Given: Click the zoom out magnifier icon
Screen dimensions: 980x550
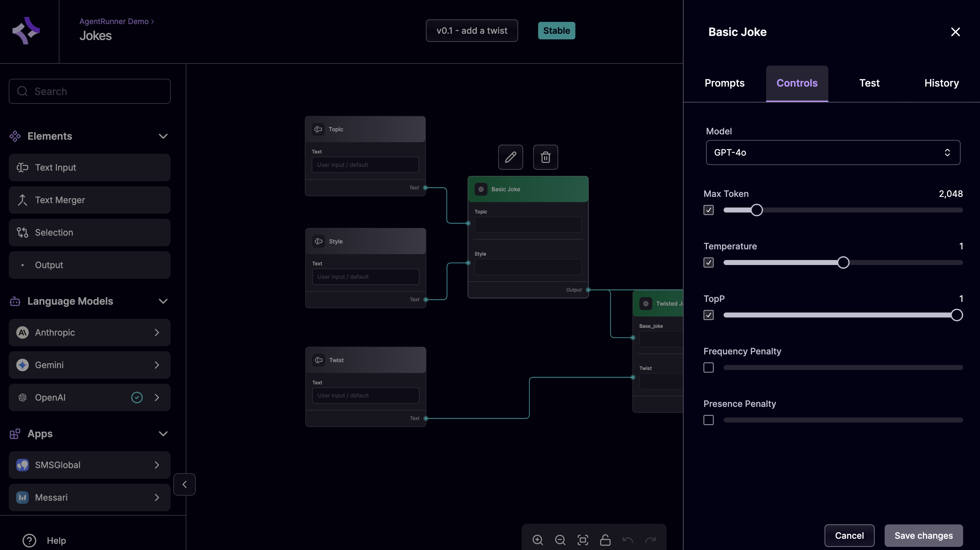Looking at the screenshot, I should point(560,540).
